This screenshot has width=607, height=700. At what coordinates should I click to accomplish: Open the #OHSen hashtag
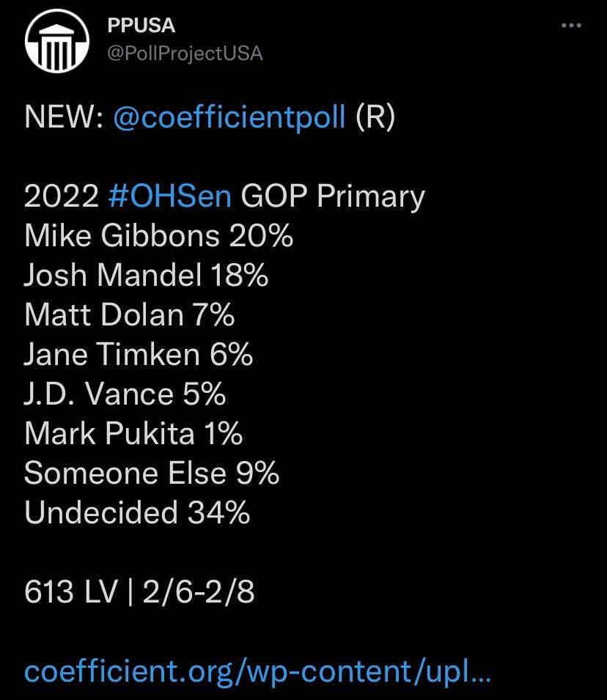click(170, 196)
